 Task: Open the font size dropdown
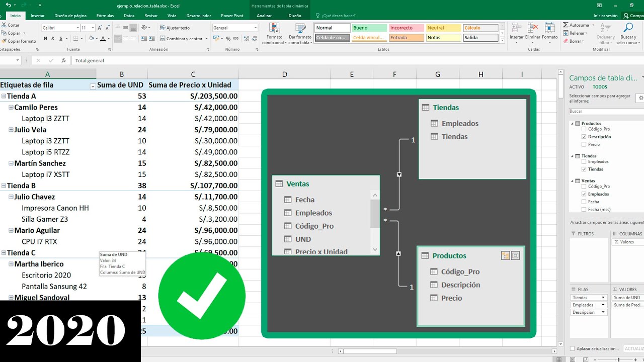[x=93, y=28]
